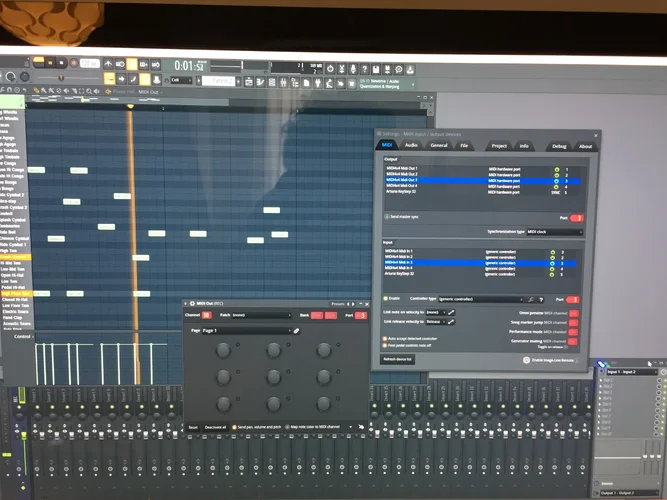
Task: Click the Reset button in MIDI Out
Action: [x=193, y=427]
